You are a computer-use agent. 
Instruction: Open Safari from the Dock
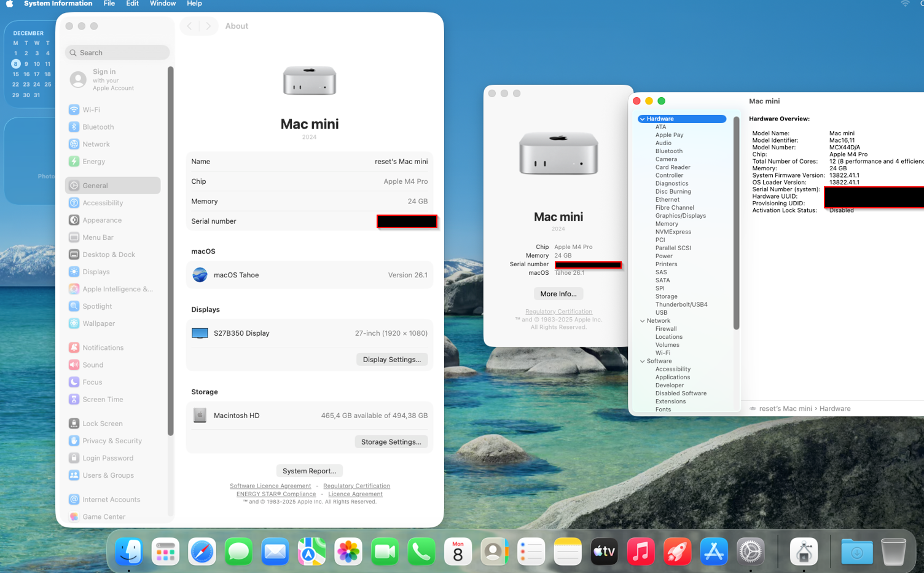pos(202,551)
